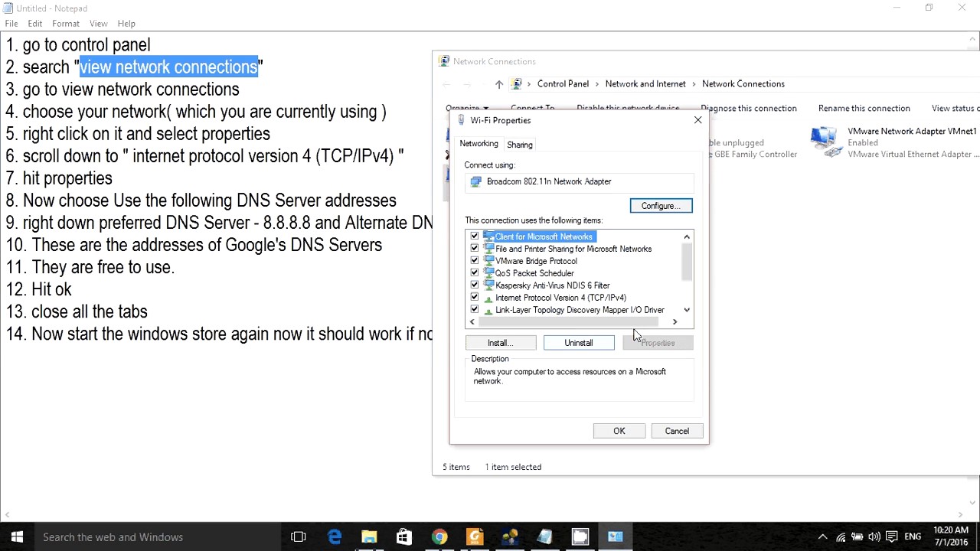Click items list horizontal scroll left arrow
980x551 pixels.
click(472, 322)
